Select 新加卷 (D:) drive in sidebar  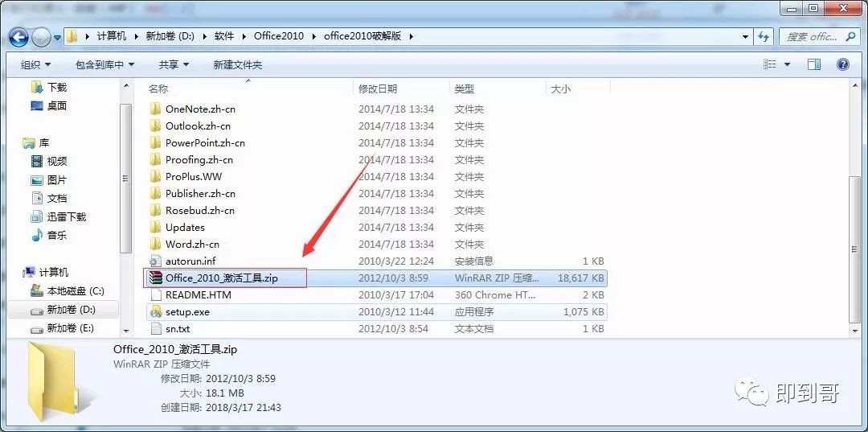[63, 309]
